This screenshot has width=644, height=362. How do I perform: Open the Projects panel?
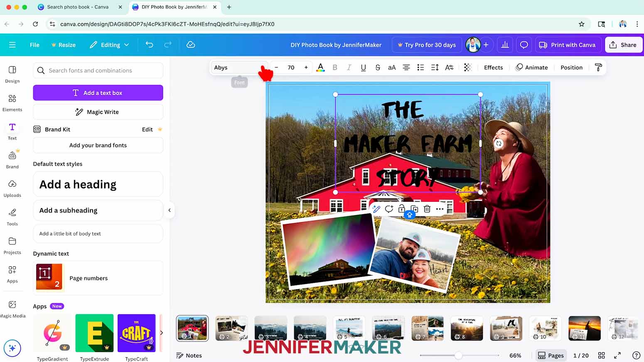pyautogui.click(x=12, y=246)
